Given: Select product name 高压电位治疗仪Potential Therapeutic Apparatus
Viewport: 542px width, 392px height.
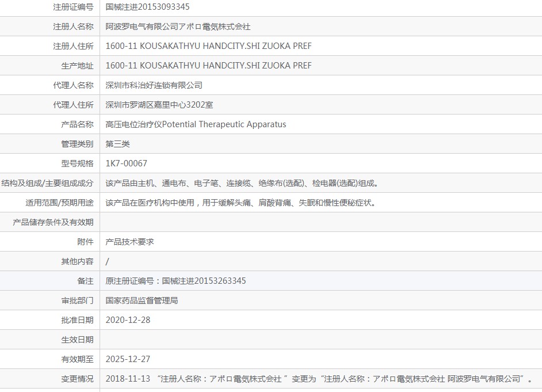Looking at the screenshot, I should point(196,124).
